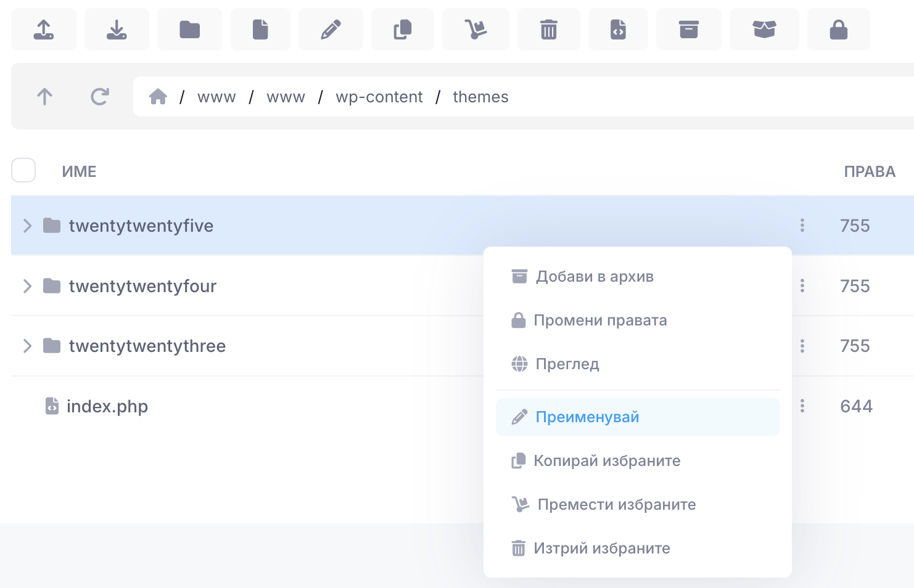
Task: Open second www breadcrumb segment
Action: (x=286, y=97)
